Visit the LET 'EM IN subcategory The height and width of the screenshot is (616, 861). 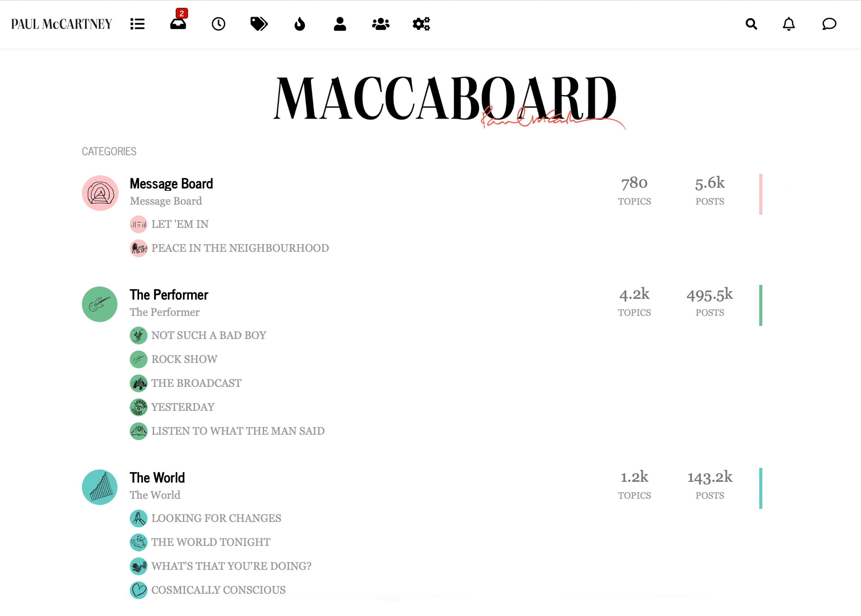pyautogui.click(x=180, y=224)
